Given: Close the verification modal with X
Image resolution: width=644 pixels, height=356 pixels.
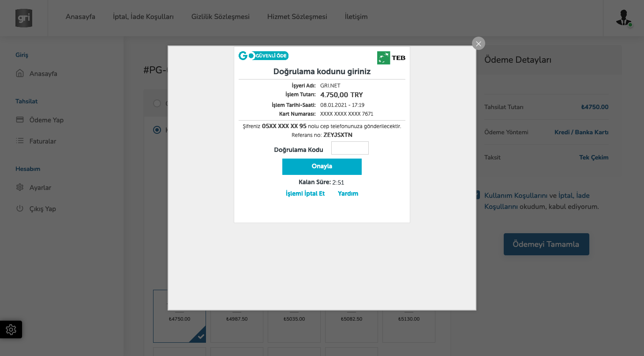Looking at the screenshot, I should tap(479, 43).
